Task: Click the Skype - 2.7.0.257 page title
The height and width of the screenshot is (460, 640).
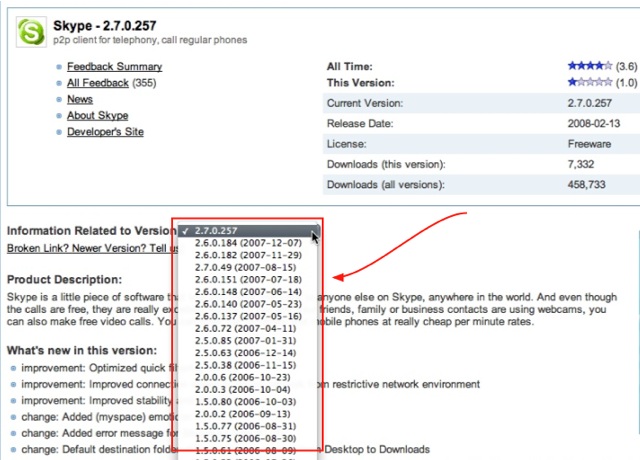Action: click(x=104, y=26)
